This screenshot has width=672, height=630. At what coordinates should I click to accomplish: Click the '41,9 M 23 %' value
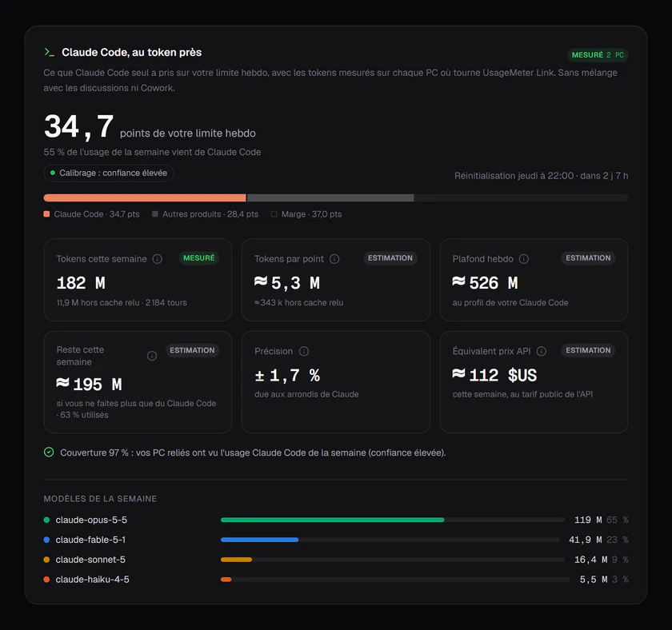click(x=598, y=540)
